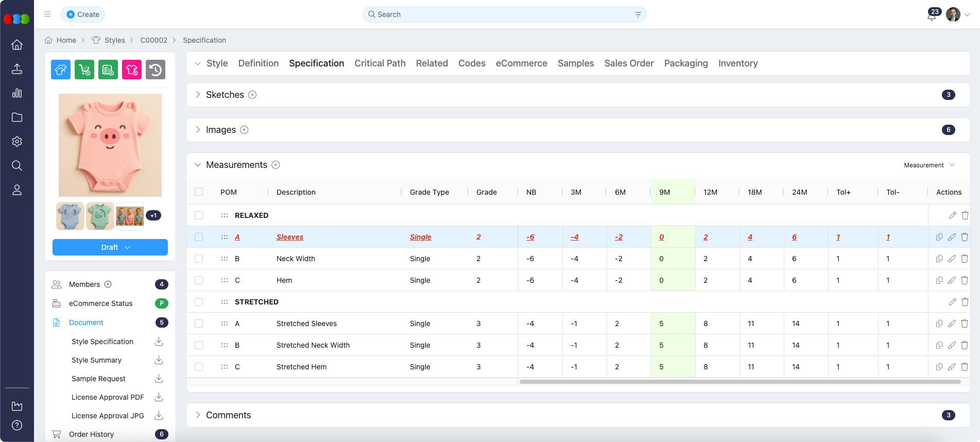Click the Create button
Image resolution: width=980 pixels, height=442 pixels.
83,14
